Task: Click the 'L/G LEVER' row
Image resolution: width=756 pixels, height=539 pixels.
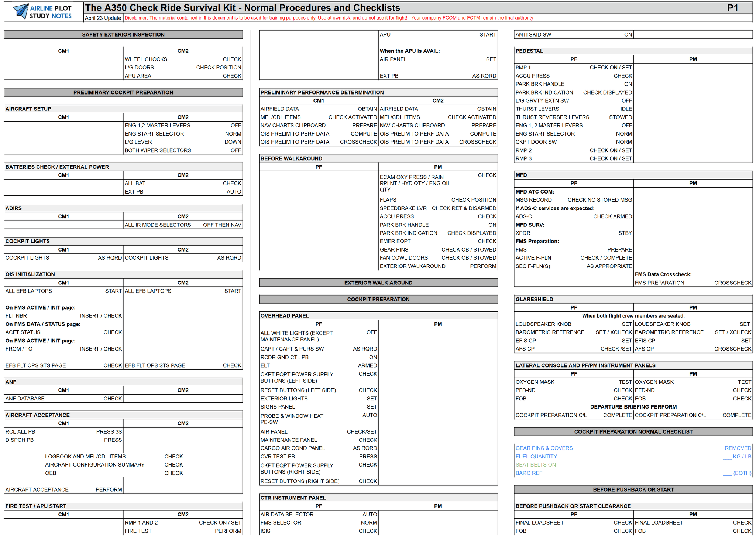Action: [183, 142]
